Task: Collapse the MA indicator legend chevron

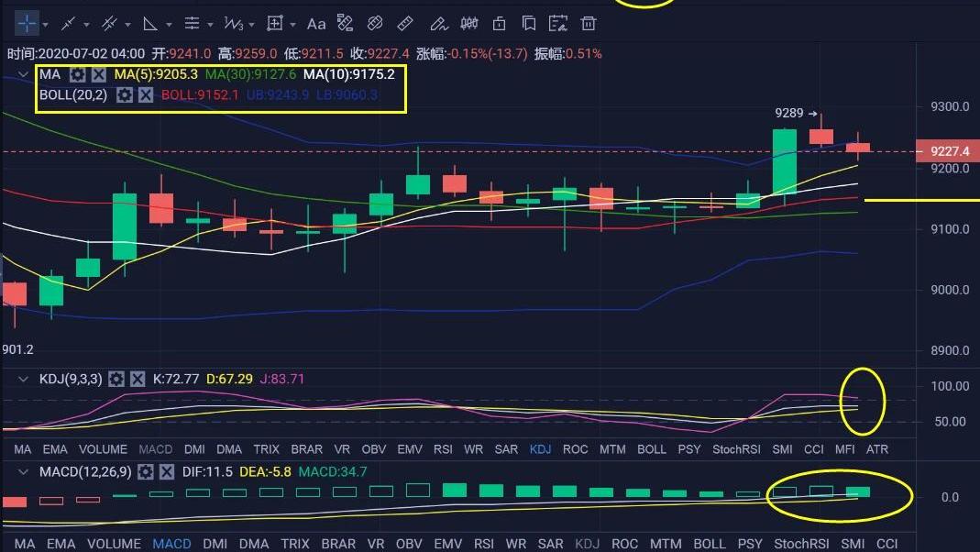Action: coord(23,74)
